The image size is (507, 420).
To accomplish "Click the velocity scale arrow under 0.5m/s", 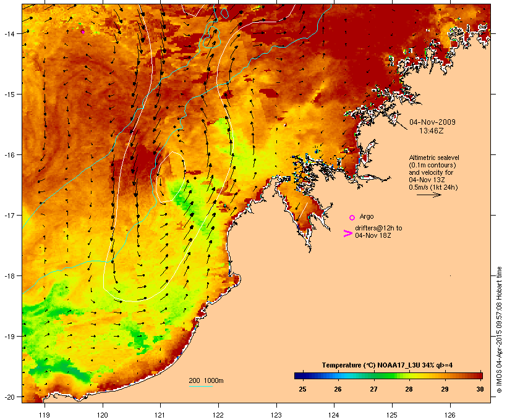I will click(x=428, y=195).
